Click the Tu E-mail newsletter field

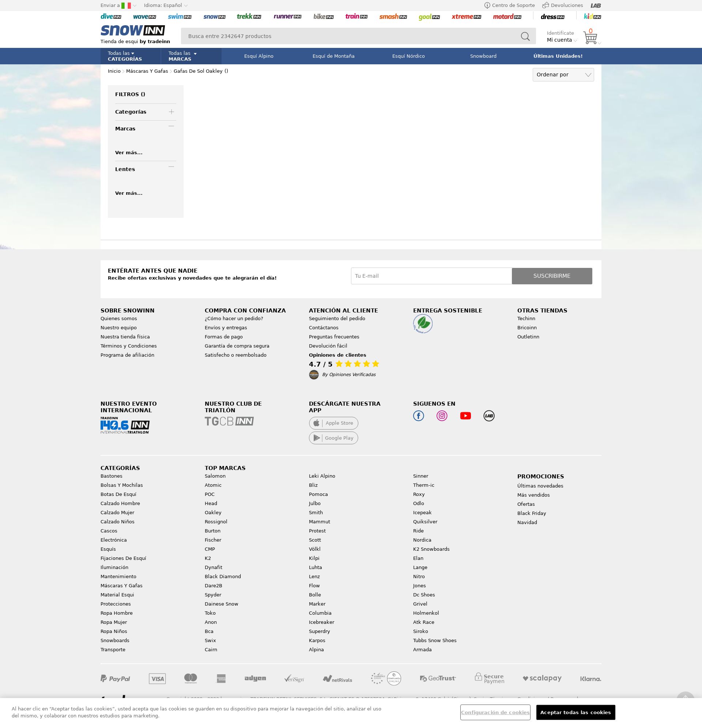pos(431,276)
